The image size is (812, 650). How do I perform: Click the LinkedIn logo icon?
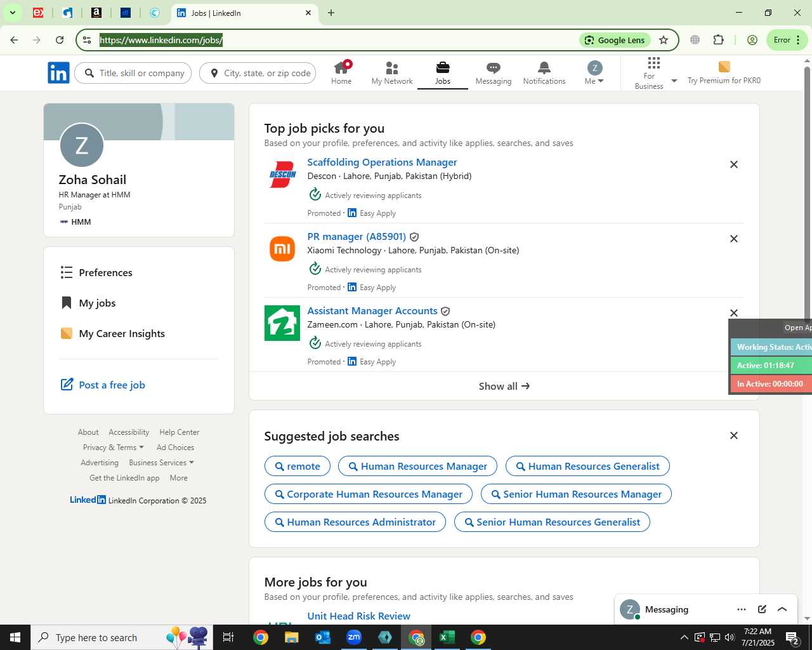point(58,73)
